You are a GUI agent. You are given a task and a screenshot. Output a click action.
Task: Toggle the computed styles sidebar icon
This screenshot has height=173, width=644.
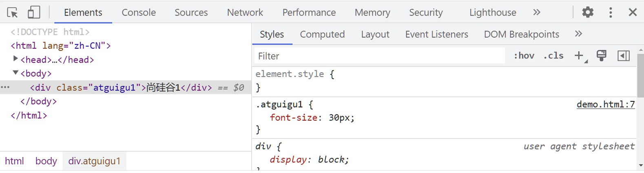(x=623, y=56)
